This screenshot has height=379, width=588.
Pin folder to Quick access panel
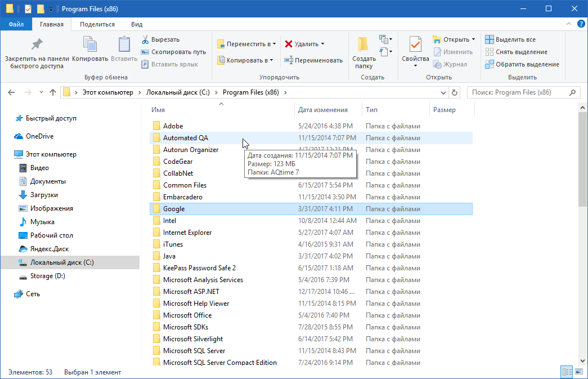coord(37,53)
